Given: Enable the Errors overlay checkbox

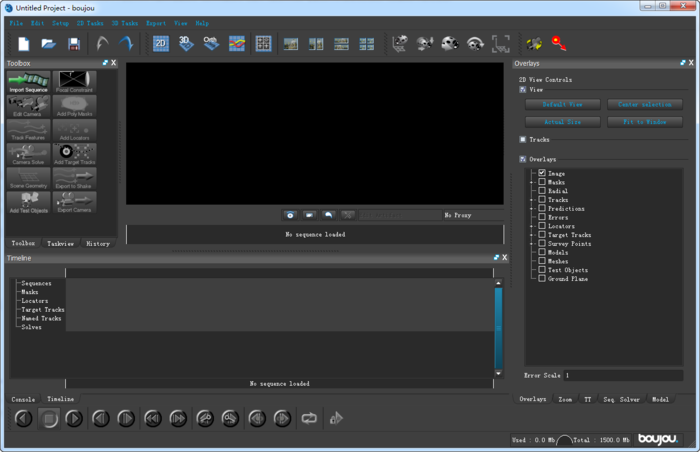Looking at the screenshot, I should click(542, 217).
